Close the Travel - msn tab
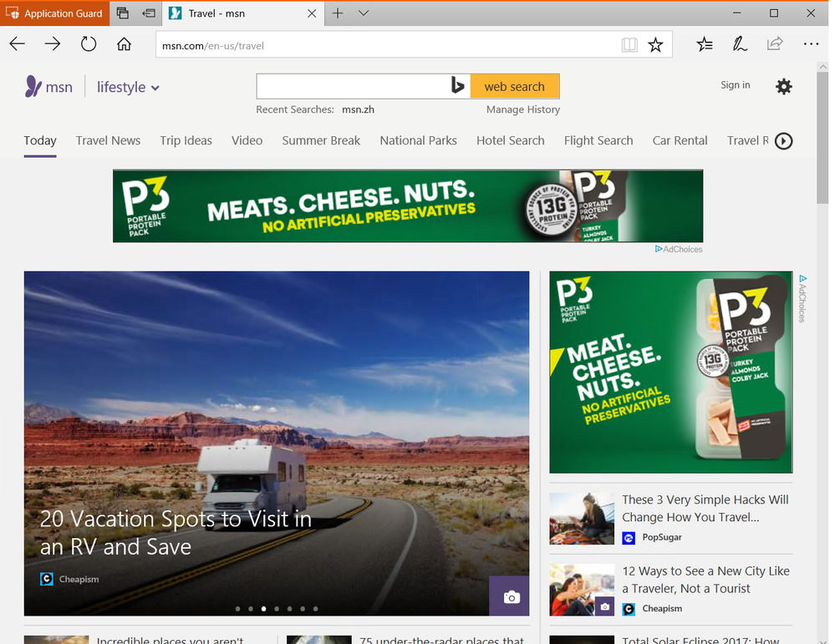Screen dimensions: 835x644 click(312, 13)
